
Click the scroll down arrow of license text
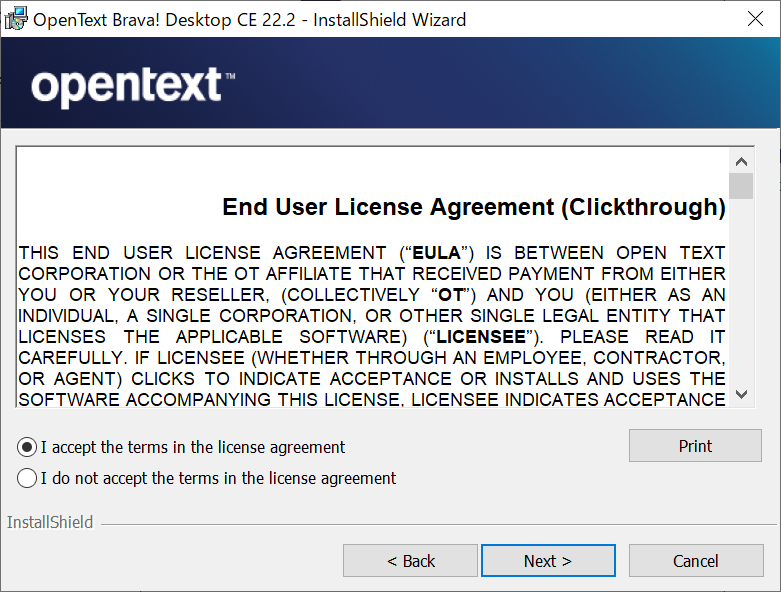(741, 395)
